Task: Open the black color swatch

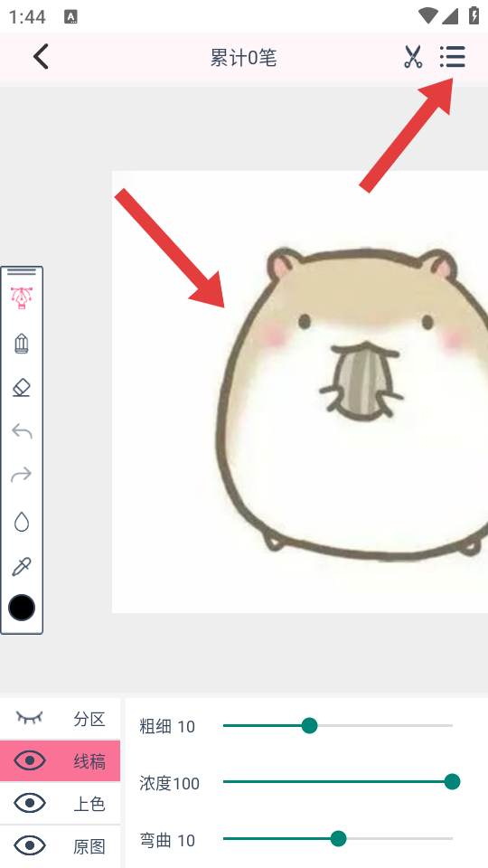Action: (22, 608)
